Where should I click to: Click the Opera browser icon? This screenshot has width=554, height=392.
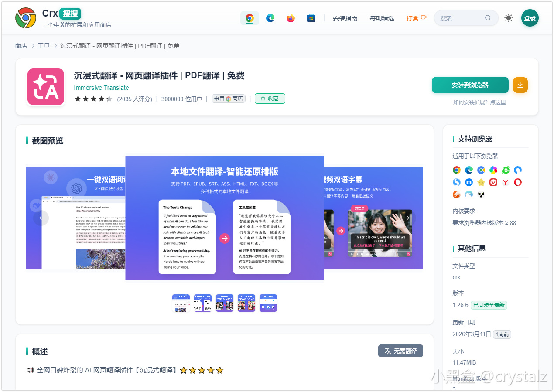point(518,182)
